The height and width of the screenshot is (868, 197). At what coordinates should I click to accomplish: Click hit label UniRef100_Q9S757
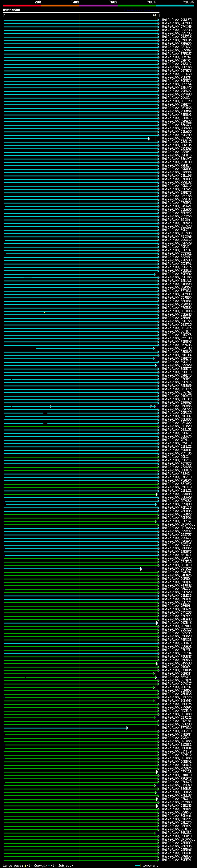[176, 535]
